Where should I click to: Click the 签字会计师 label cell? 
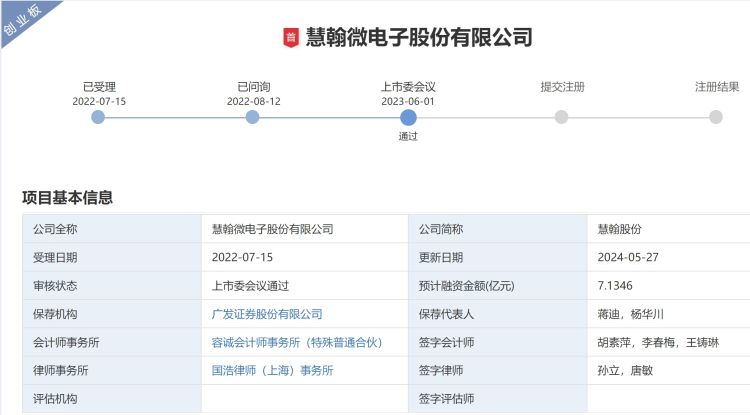click(498, 342)
